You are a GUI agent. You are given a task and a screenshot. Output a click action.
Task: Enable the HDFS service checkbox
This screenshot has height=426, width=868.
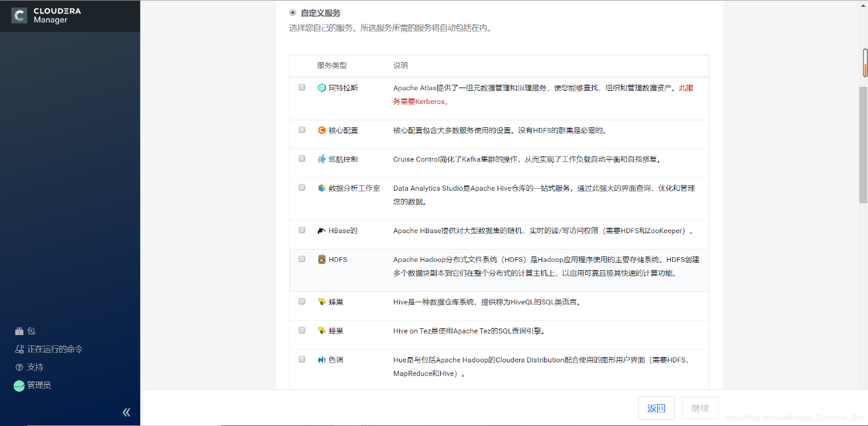(302, 259)
